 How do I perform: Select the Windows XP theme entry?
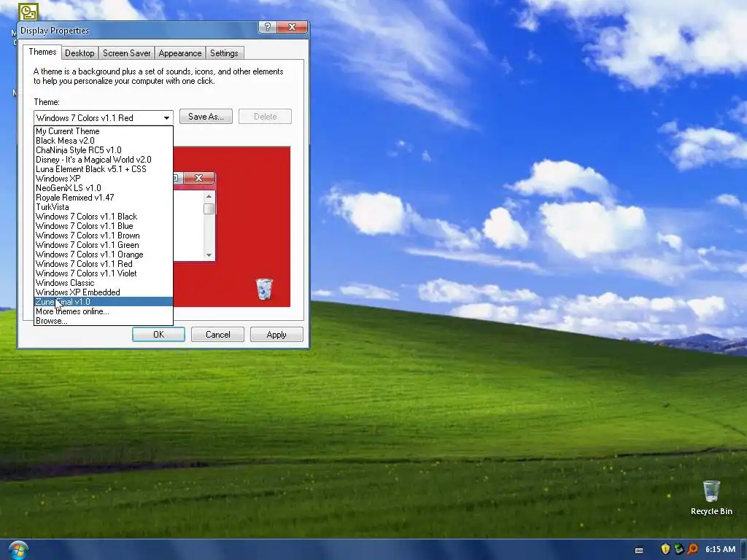(x=104, y=179)
